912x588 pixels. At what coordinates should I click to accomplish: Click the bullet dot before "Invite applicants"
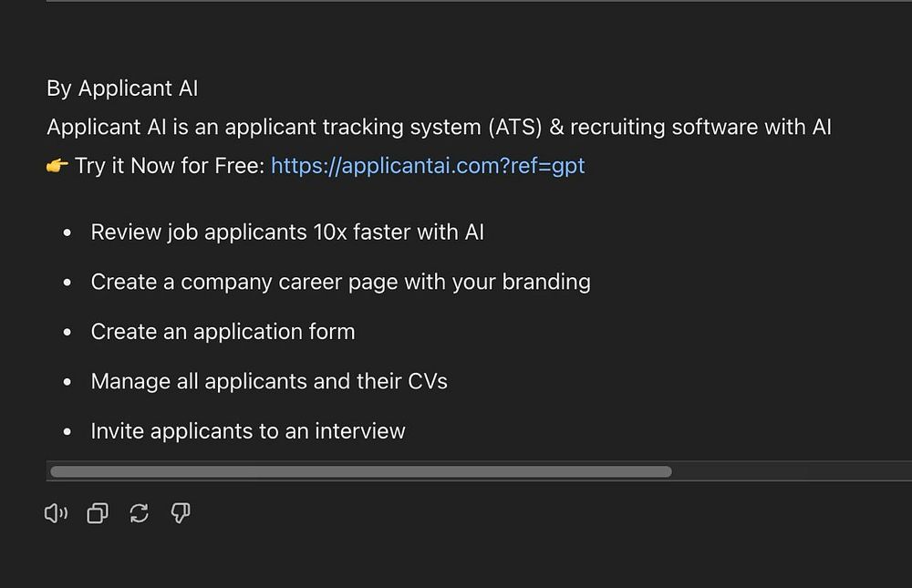point(67,432)
